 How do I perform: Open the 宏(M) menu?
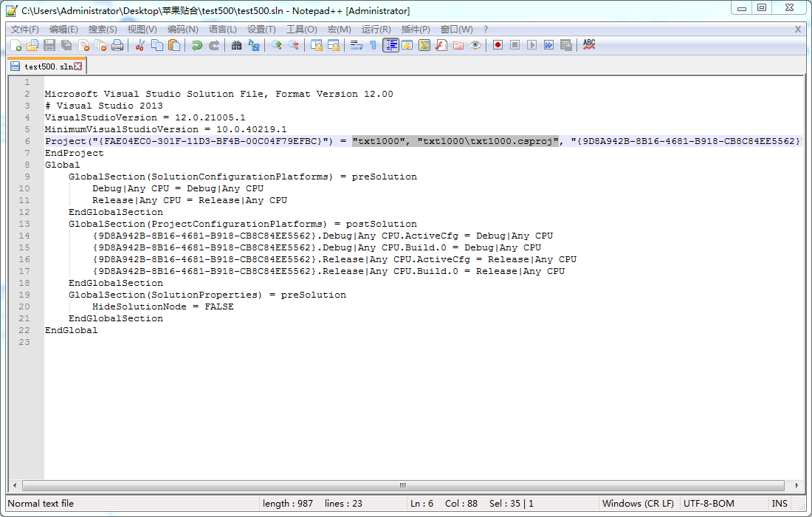[340, 30]
